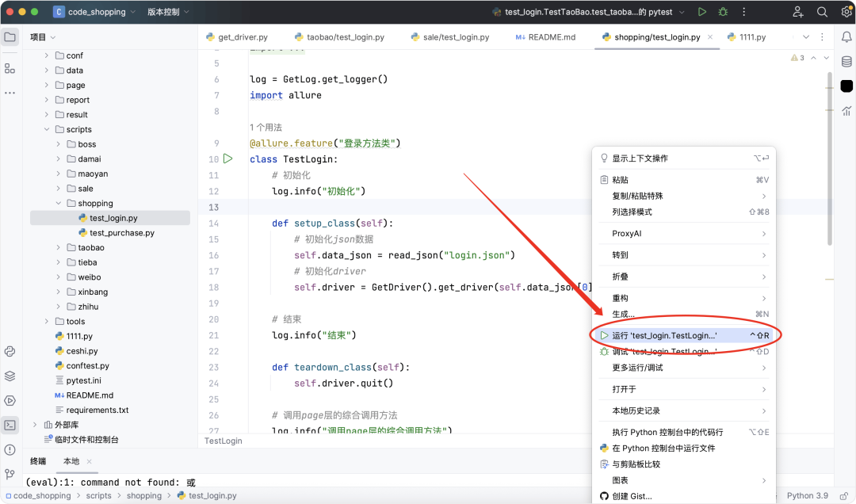
Task: Open requirements.txt in the project tree
Action: point(97,410)
